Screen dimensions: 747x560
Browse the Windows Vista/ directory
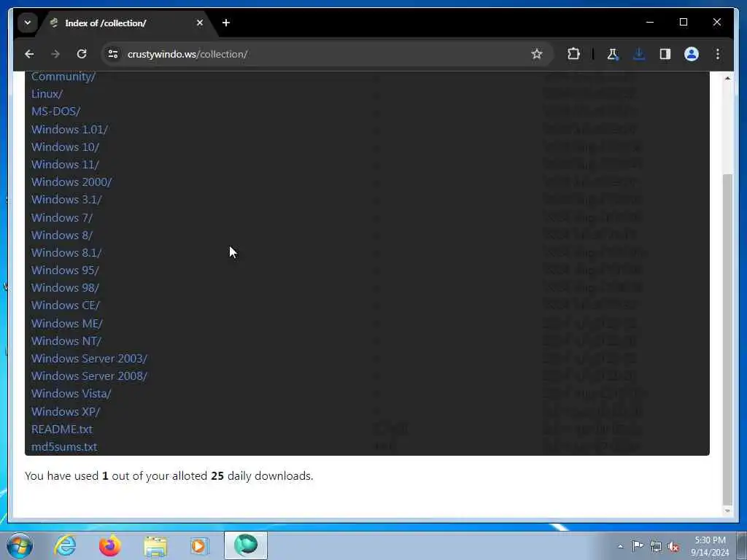pyautogui.click(x=71, y=394)
